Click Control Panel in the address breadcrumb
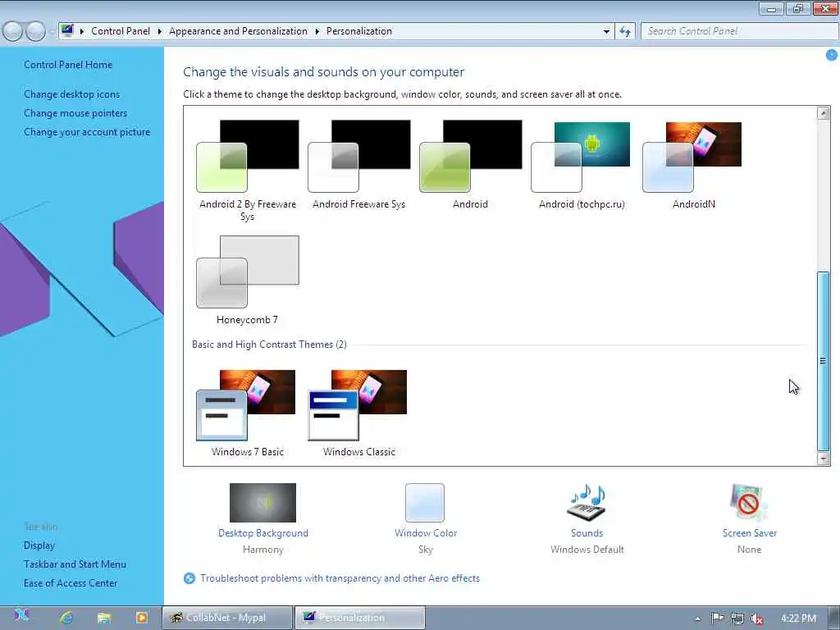 (121, 31)
